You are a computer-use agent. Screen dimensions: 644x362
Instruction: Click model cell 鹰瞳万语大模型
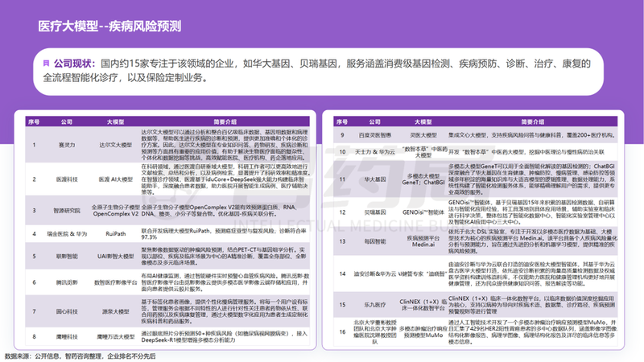point(115,337)
